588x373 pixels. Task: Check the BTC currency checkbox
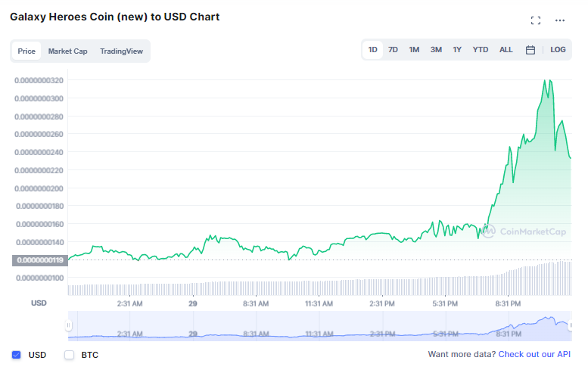[x=69, y=355]
